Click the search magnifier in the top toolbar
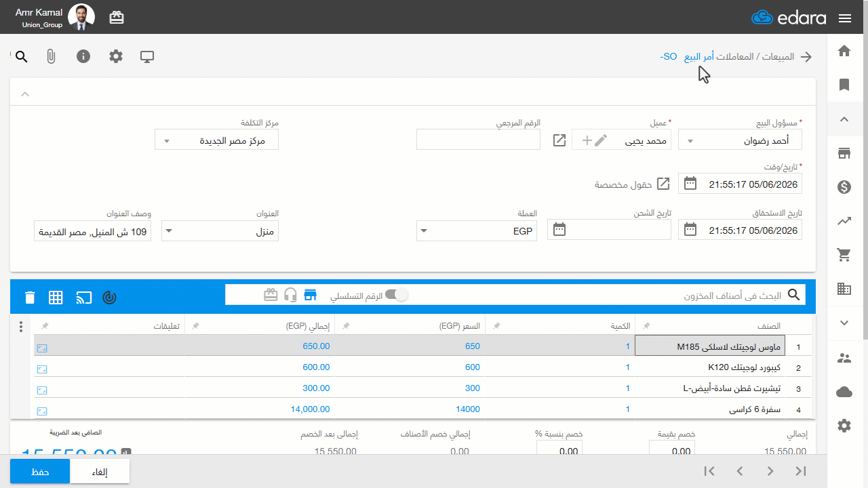Viewport: 868px width, 488px height. click(22, 56)
